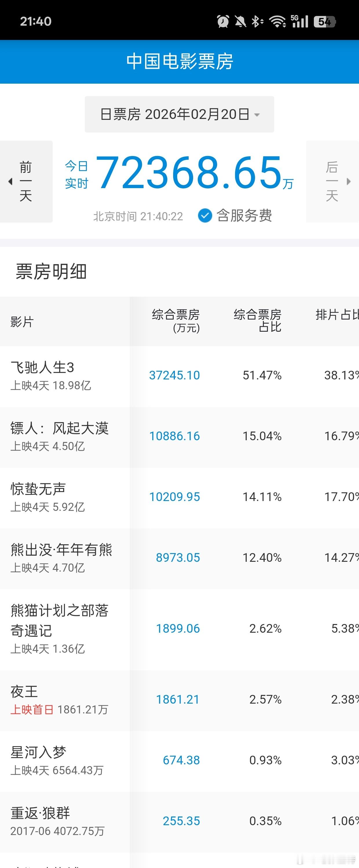Select the 后一天 next day control
This screenshot has height=868, width=359.
coord(332,181)
